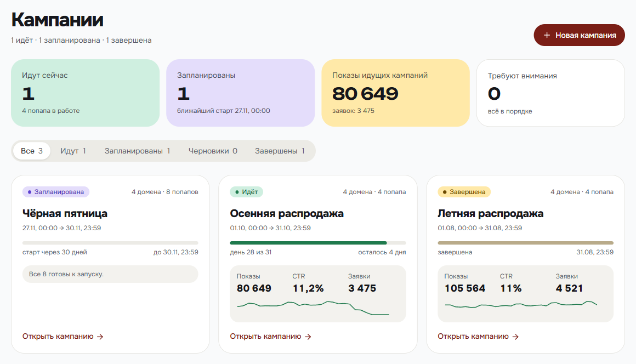
Task: Click the Завершена status badge
Action: click(464, 192)
